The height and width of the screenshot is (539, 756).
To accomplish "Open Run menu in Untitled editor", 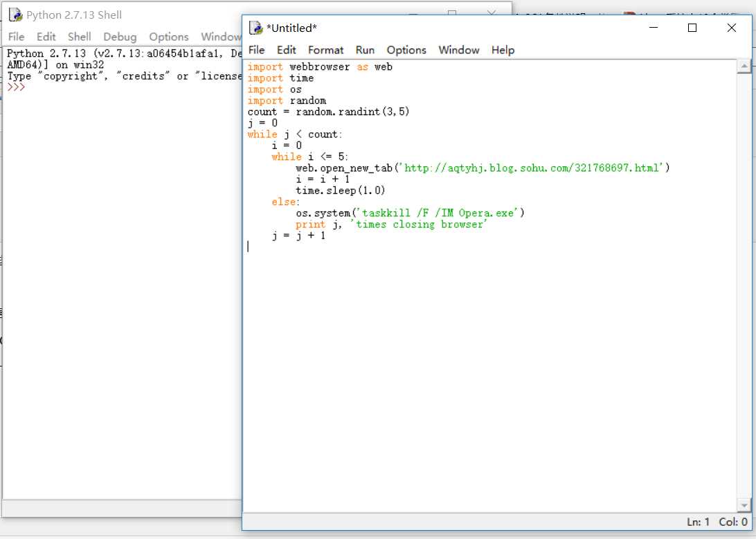I will click(x=365, y=50).
